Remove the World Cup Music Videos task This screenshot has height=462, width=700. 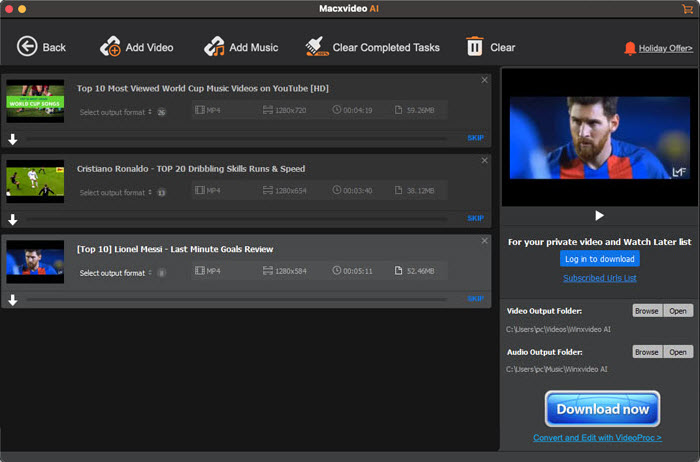(484, 80)
